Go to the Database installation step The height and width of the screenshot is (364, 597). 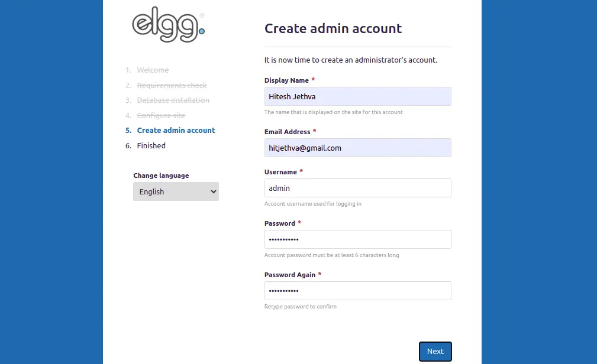(173, 100)
